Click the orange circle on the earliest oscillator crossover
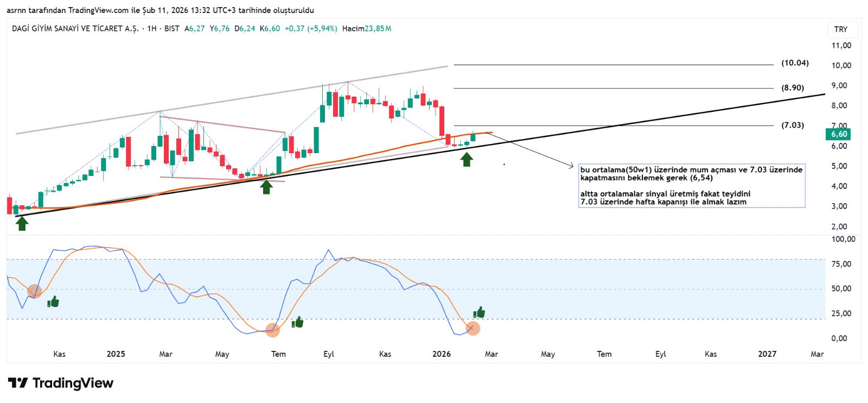 coord(34,291)
